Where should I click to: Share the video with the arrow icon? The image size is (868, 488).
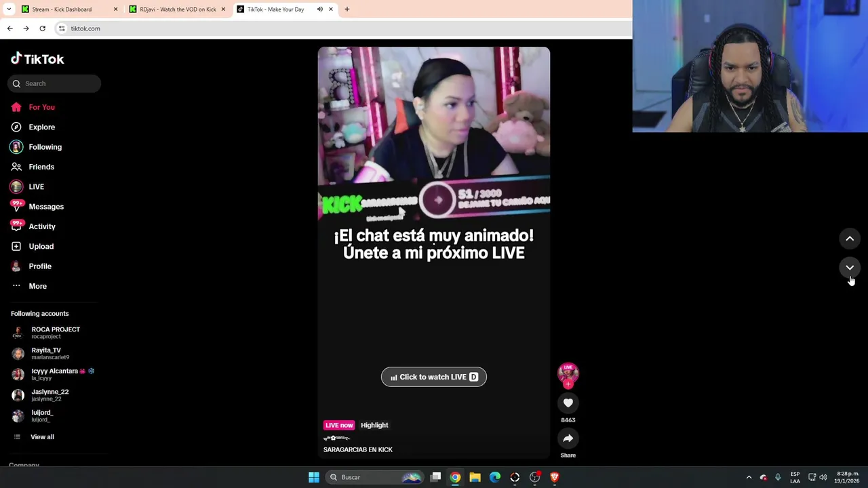point(568,439)
